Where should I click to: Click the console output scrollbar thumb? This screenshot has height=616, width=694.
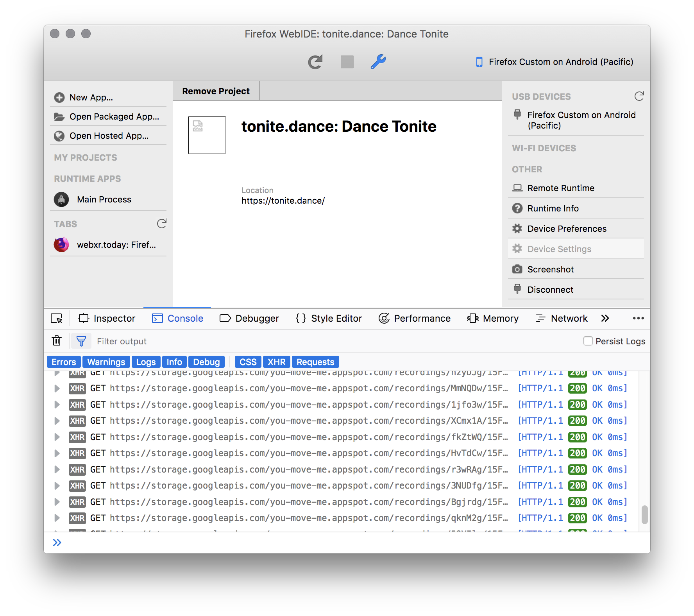coord(644,514)
